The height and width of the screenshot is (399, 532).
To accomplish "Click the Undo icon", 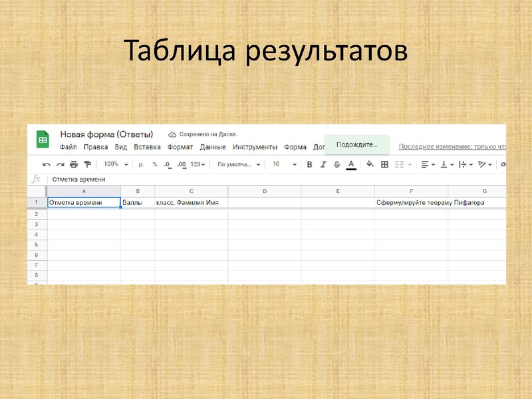I will [x=46, y=164].
